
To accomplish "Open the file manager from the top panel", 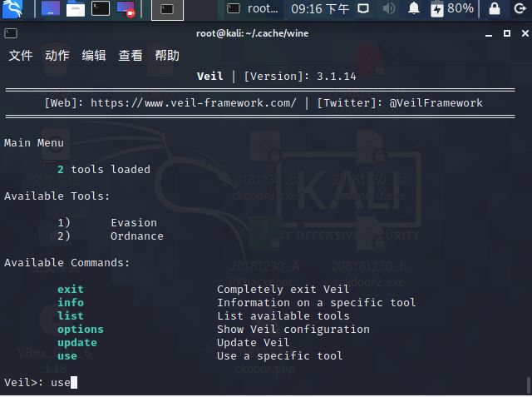I will [76, 9].
